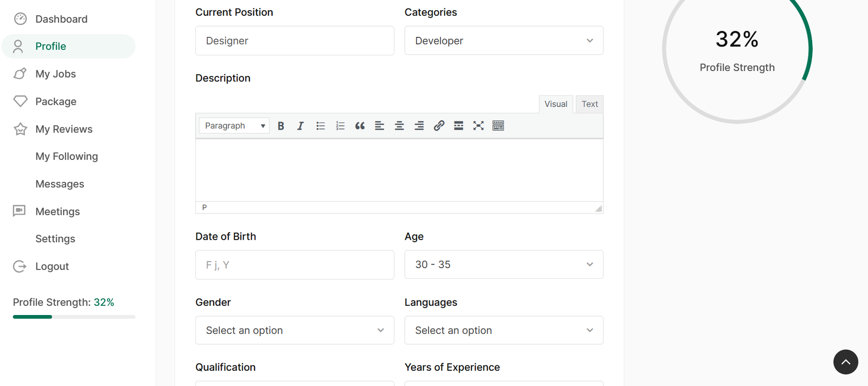The width and height of the screenshot is (868, 386).
Task: Focus the Current Position input field
Action: (295, 41)
